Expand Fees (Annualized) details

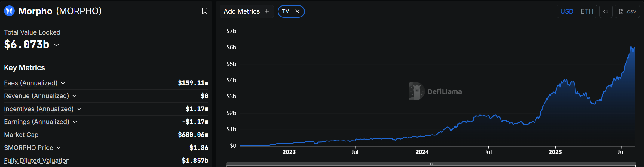point(63,83)
